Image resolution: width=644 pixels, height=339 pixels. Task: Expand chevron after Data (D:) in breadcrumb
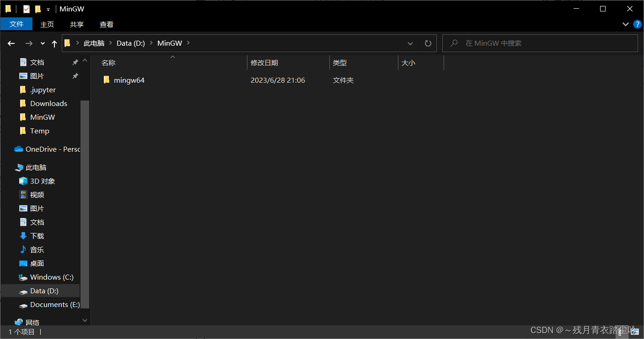[151, 43]
